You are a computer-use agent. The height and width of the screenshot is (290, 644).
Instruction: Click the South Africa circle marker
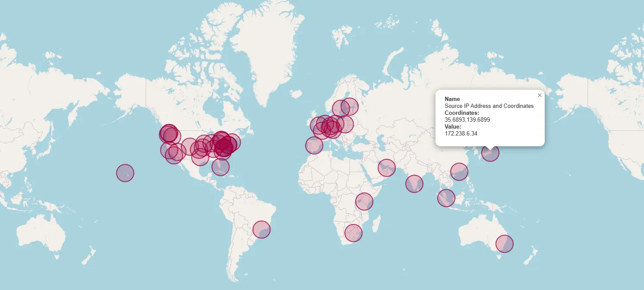pyautogui.click(x=353, y=233)
